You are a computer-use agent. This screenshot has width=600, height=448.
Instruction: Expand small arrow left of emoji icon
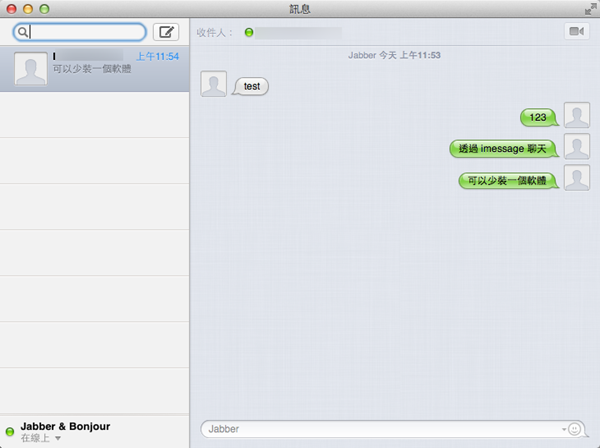[x=564, y=429]
